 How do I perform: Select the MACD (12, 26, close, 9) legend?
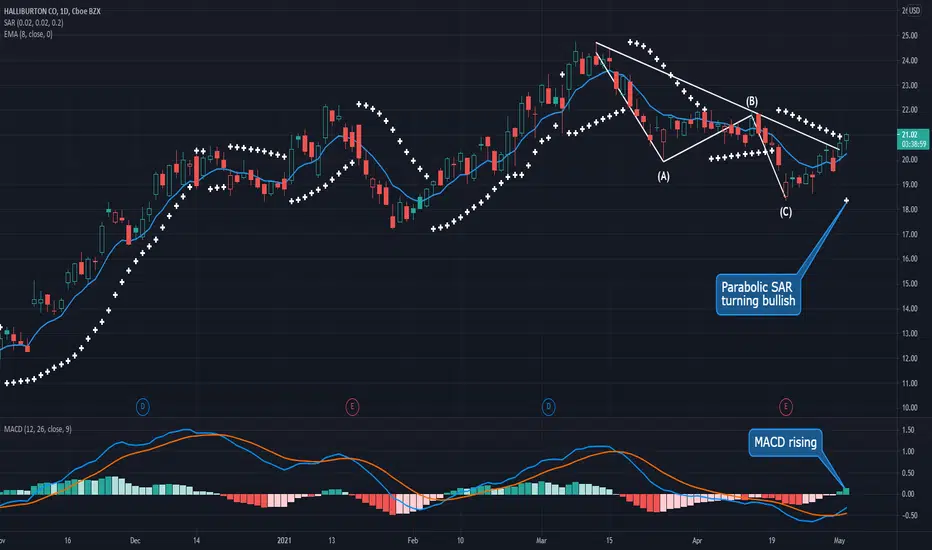(37, 429)
